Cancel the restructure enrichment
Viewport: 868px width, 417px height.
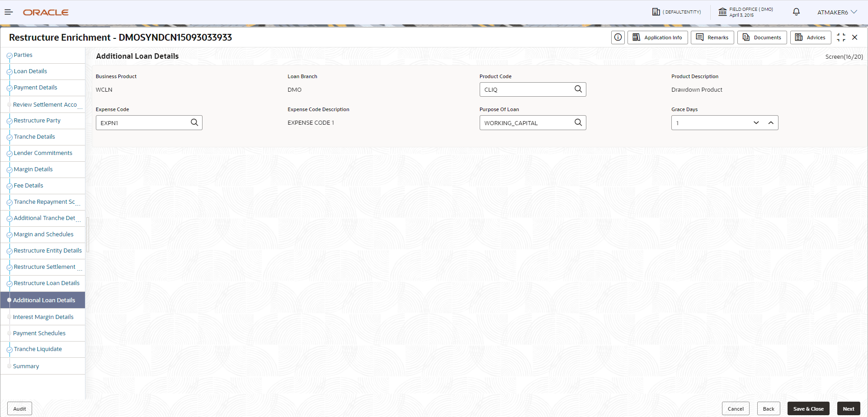pyautogui.click(x=736, y=409)
